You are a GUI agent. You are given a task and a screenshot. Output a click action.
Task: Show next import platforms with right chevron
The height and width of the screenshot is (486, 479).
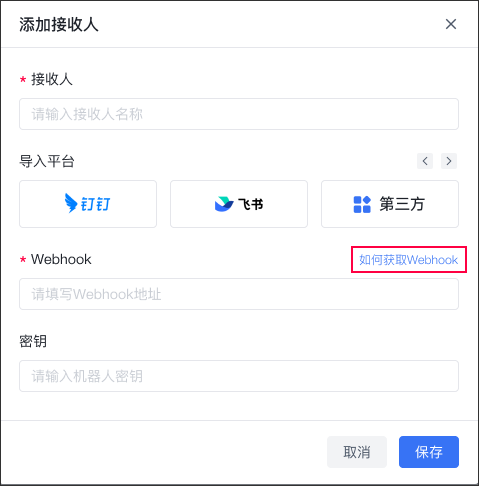449,161
